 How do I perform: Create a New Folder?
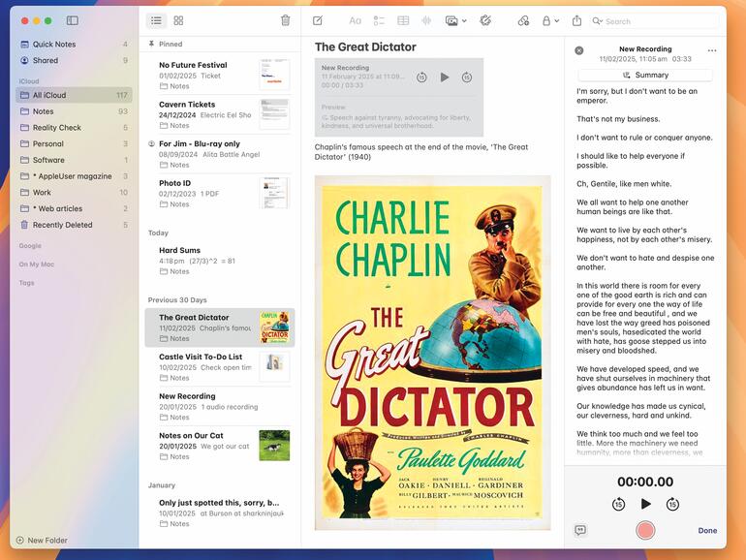(42, 540)
